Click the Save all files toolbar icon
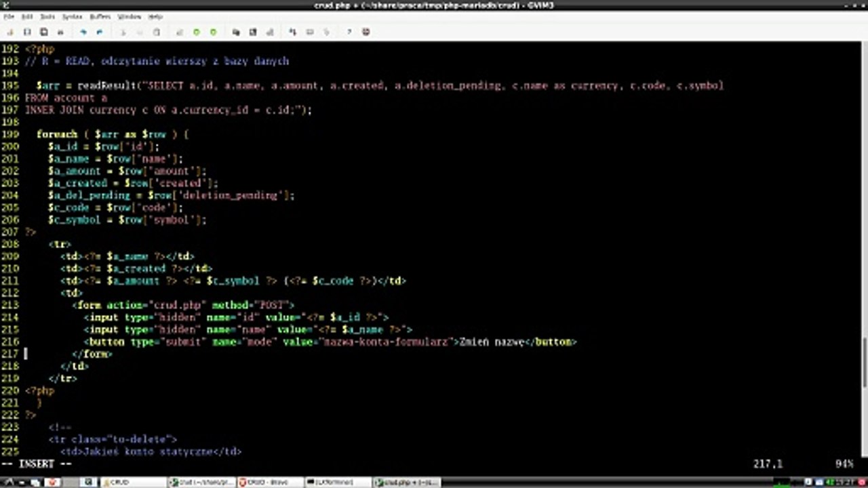 tap(43, 32)
